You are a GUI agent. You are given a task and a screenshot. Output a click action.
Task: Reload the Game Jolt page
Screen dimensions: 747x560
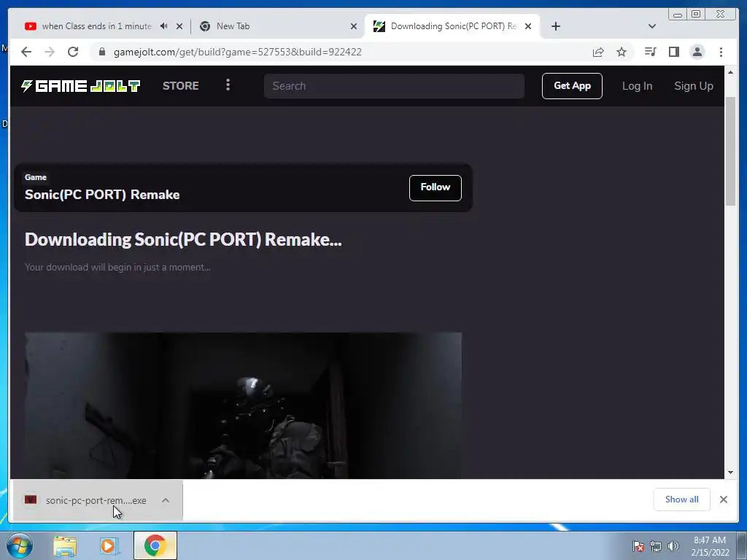[x=73, y=52]
